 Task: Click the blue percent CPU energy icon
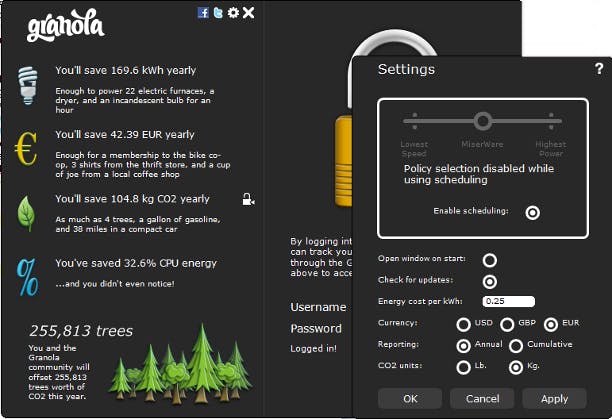(27, 277)
